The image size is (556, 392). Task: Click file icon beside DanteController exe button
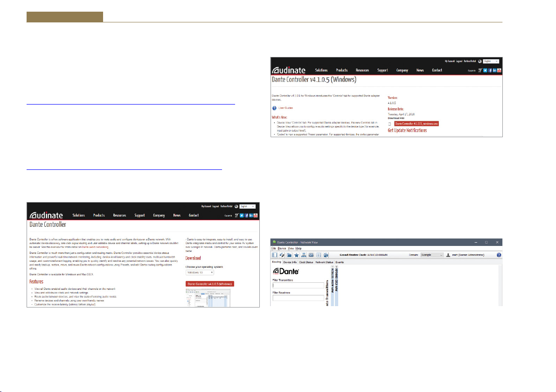coord(389,124)
